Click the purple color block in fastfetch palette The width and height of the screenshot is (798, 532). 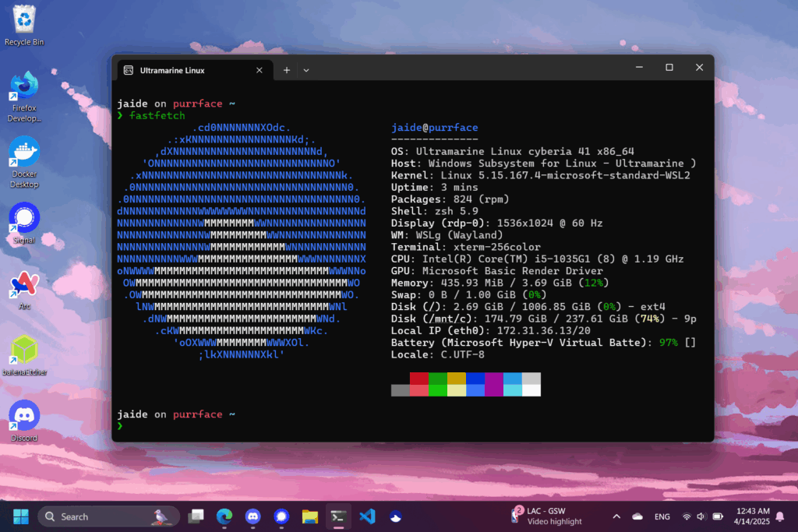click(493, 384)
